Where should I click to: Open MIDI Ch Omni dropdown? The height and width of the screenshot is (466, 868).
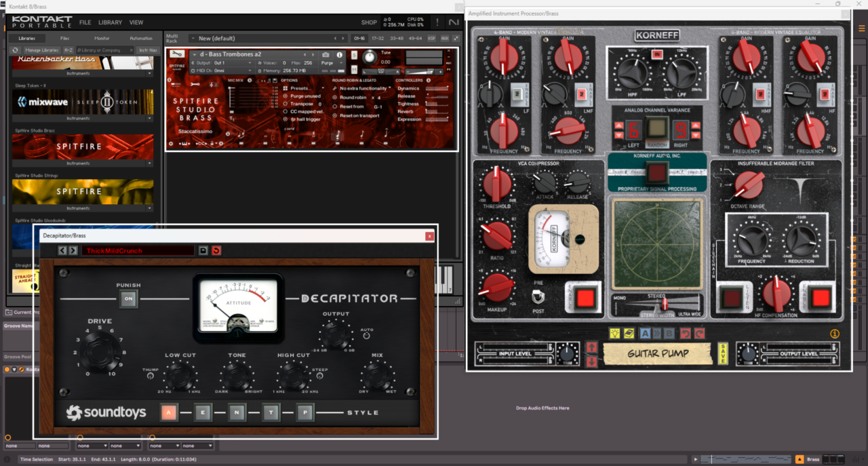pyautogui.click(x=224, y=71)
